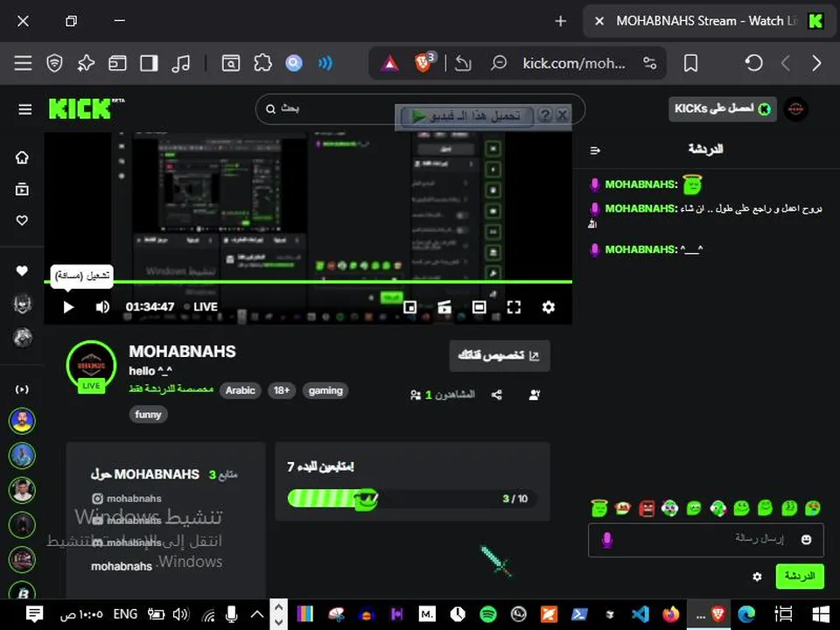Image resolution: width=840 pixels, height=630 pixels.
Task: Click the MOHABNAHS channel avatar
Action: coord(91,367)
